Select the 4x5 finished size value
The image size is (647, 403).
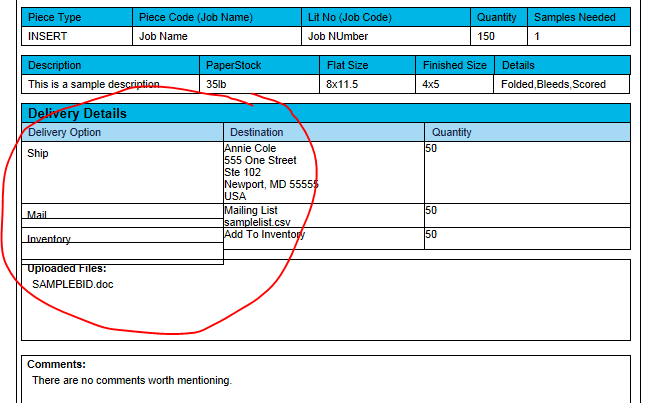click(430, 84)
